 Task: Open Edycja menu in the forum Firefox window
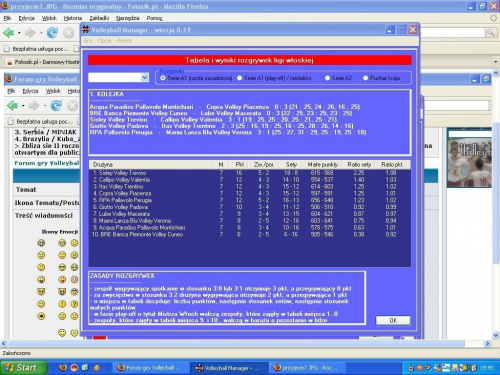pyautogui.click(x=30, y=91)
